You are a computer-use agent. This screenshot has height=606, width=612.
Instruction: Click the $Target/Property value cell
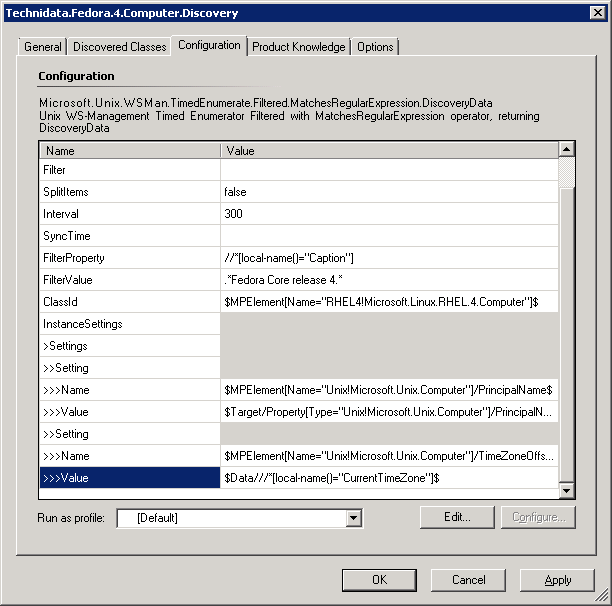[x=389, y=412]
